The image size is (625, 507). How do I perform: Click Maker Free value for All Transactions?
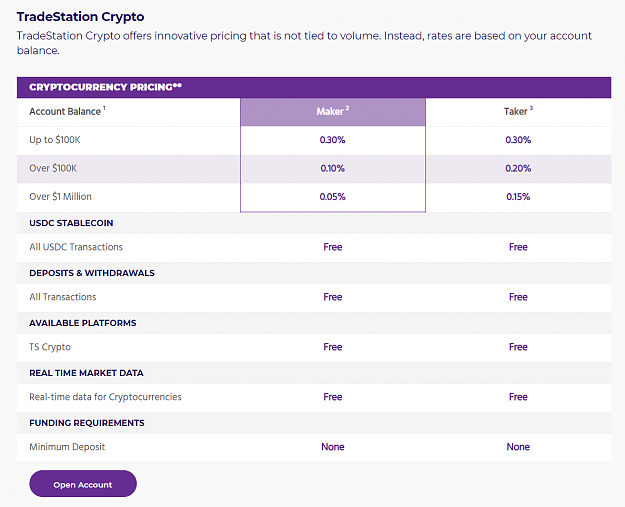333,297
